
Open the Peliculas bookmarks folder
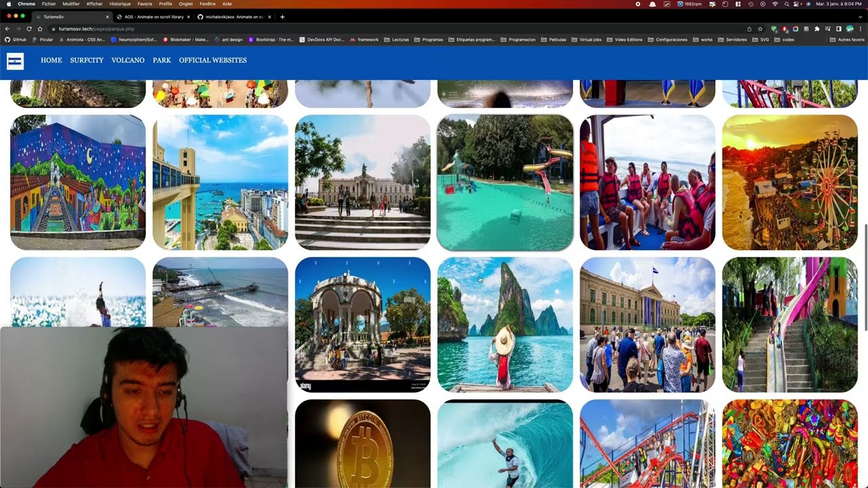pos(553,39)
